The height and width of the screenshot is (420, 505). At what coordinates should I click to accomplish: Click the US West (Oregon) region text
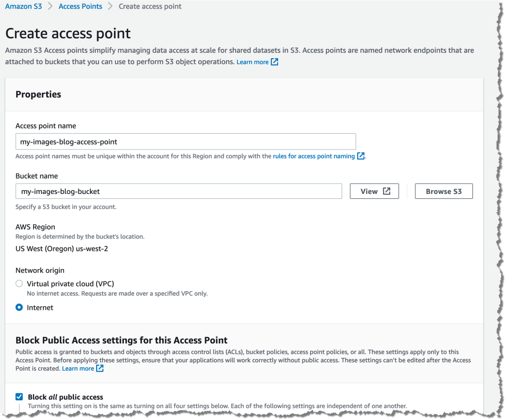61,248
